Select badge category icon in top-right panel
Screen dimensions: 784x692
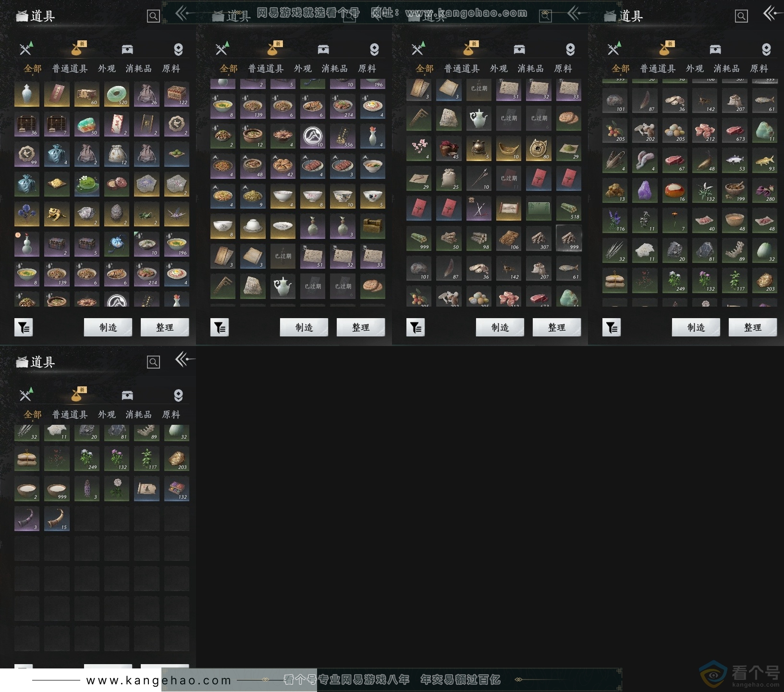(766, 49)
